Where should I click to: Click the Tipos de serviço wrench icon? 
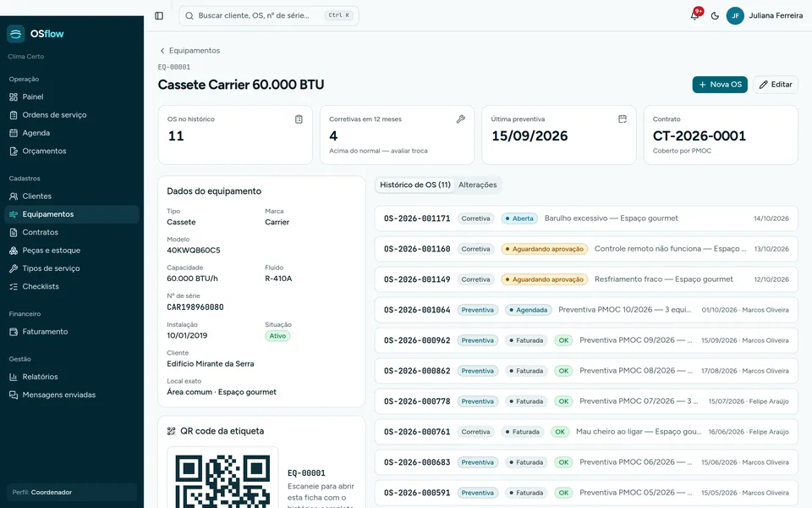(x=14, y=268)
